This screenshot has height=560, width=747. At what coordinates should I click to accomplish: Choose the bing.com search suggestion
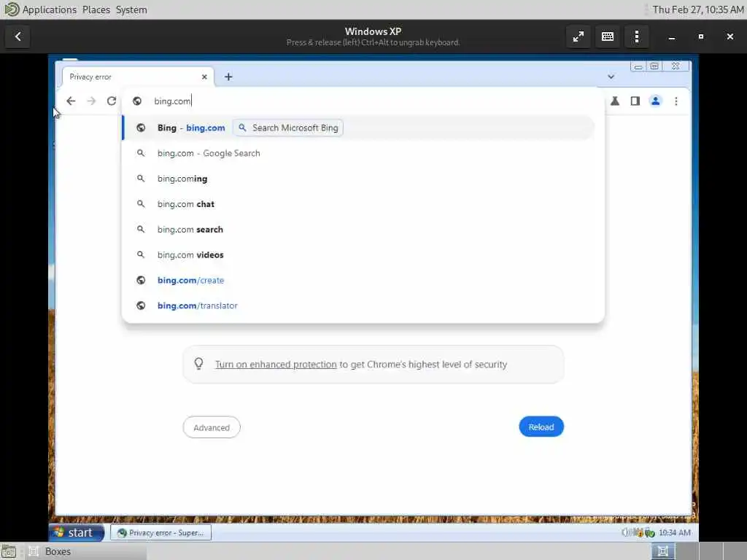click(358, 230)
